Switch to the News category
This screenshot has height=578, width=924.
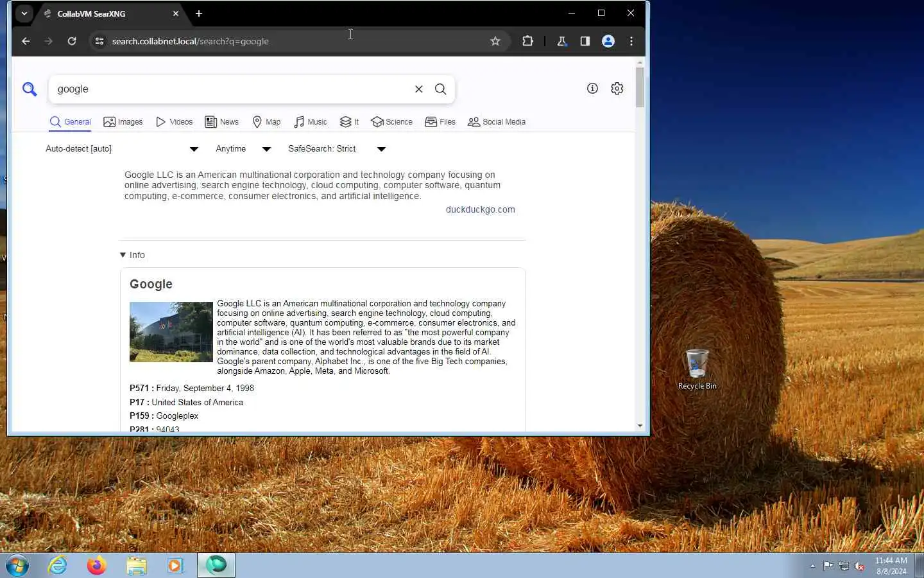pos(221,122)
